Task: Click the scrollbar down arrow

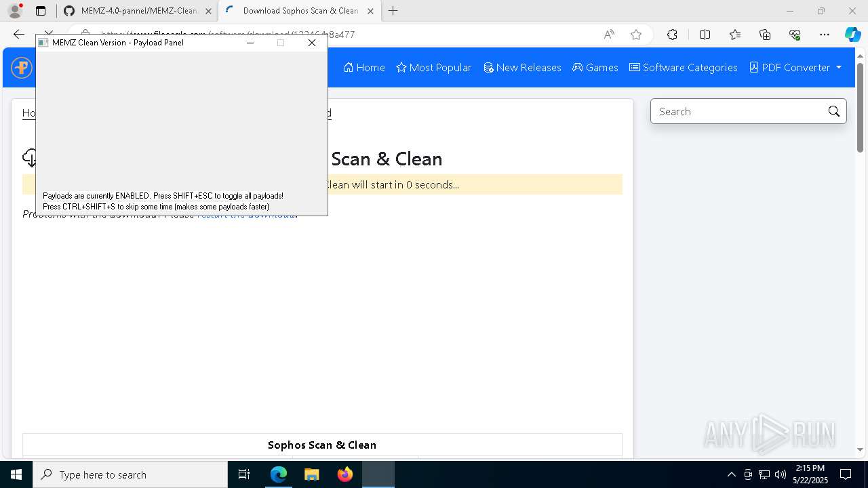Action: (860, 449)
